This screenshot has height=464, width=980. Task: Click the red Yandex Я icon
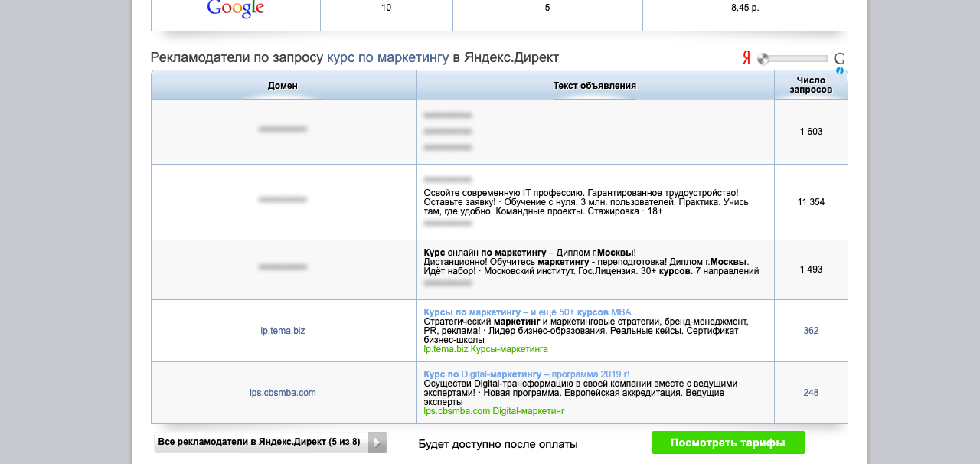pyautogui.click(x=746, y=58)
